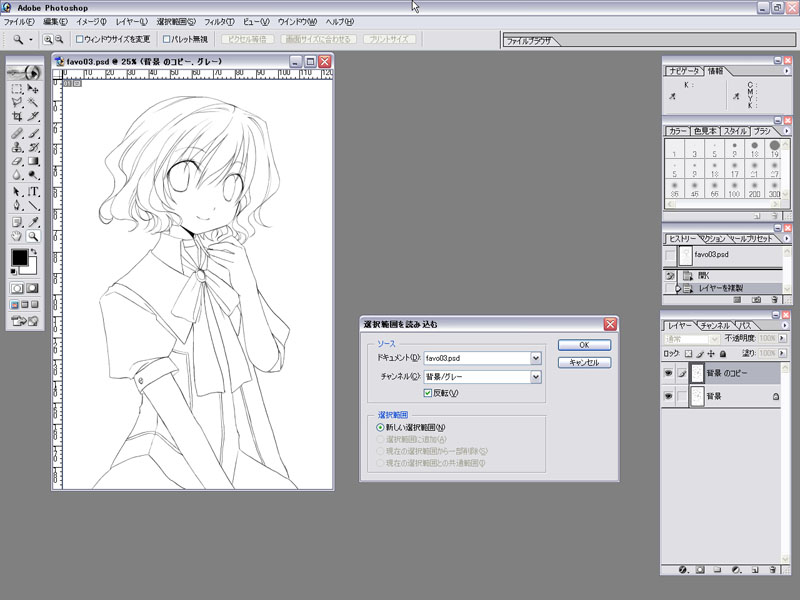The image size is (800, 600).
Task: Select the Clone Stamp tool
Action: (17, 147)
